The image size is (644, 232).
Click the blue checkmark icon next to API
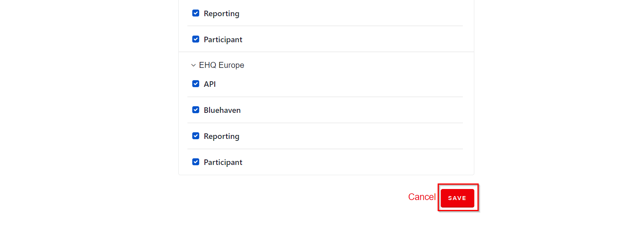[196, 84]
